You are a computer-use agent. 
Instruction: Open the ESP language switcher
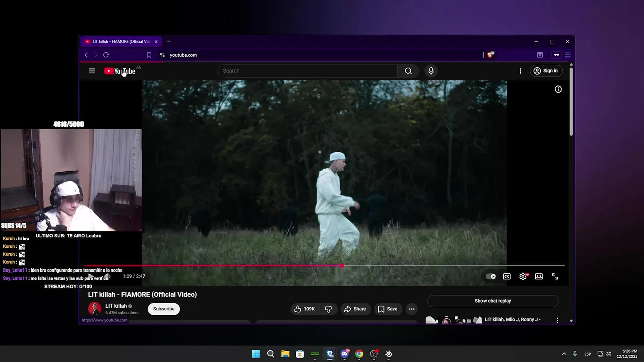pos(588,354)
